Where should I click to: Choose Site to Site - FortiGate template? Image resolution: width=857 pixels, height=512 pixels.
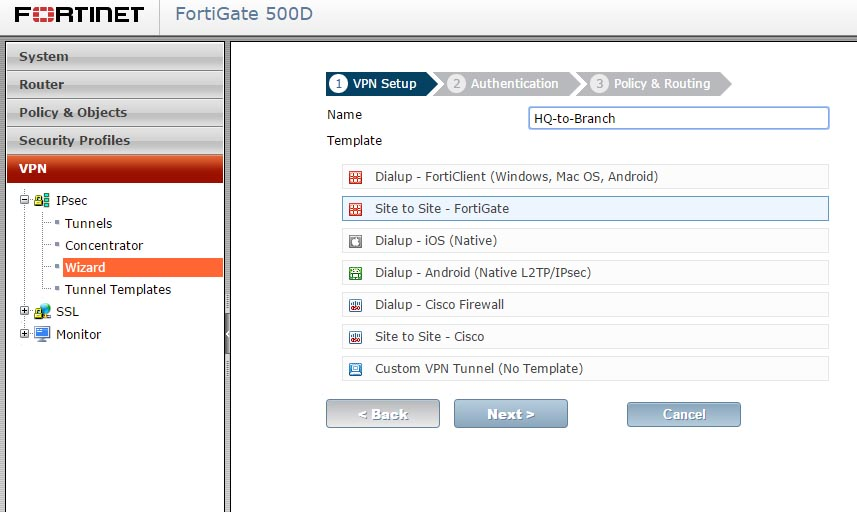point(585,209)
